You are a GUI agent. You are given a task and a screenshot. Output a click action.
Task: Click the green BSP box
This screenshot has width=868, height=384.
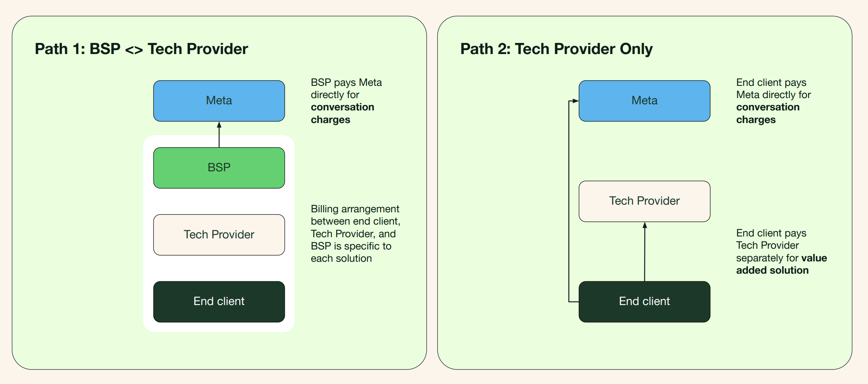pyautogui.click(x=219, y=167)
